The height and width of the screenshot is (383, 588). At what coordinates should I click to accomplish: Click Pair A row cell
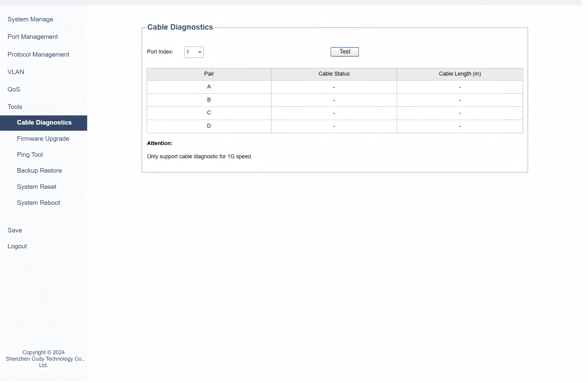coord(209,87)
